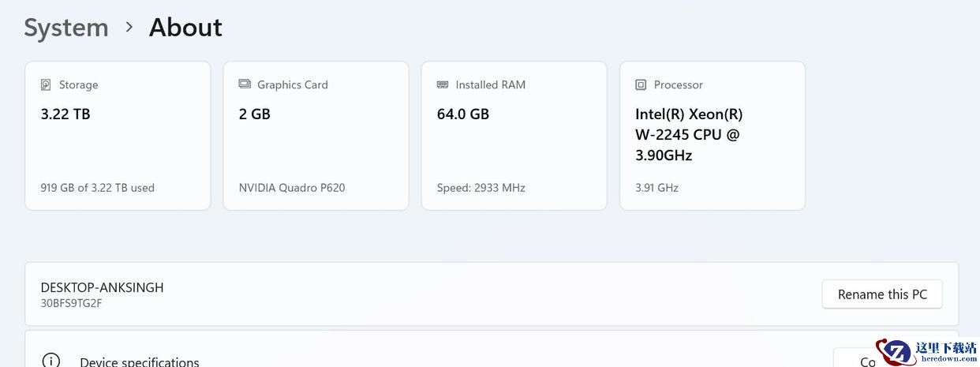Click the heredown watermark logo icon
The width and height of the screenshot is (980, 367).
pyautogui.click(x=895, y=352)
